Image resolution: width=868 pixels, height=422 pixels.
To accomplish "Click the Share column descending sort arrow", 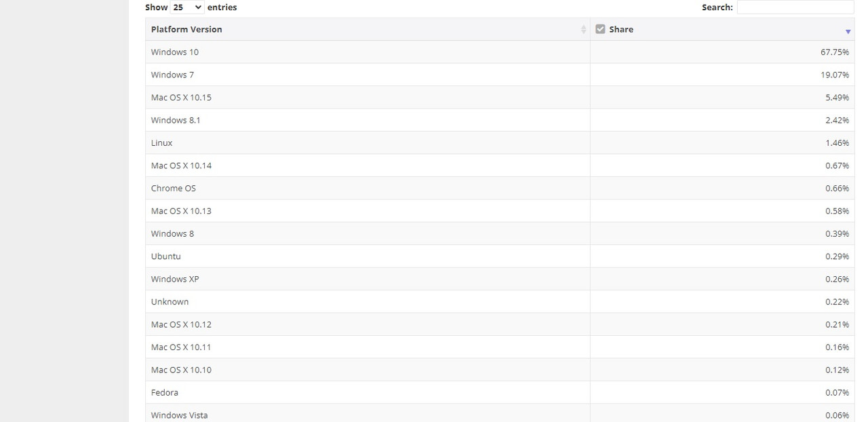I will (848, 32).
